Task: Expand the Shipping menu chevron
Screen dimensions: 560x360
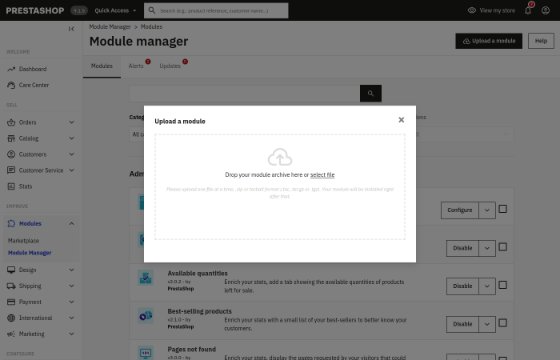Action: pyautogui.click(x=71, y=286)
